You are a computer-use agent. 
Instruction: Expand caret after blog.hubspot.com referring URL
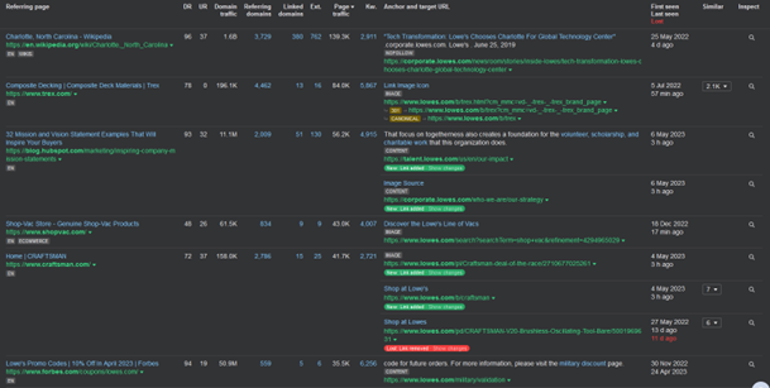60,160
